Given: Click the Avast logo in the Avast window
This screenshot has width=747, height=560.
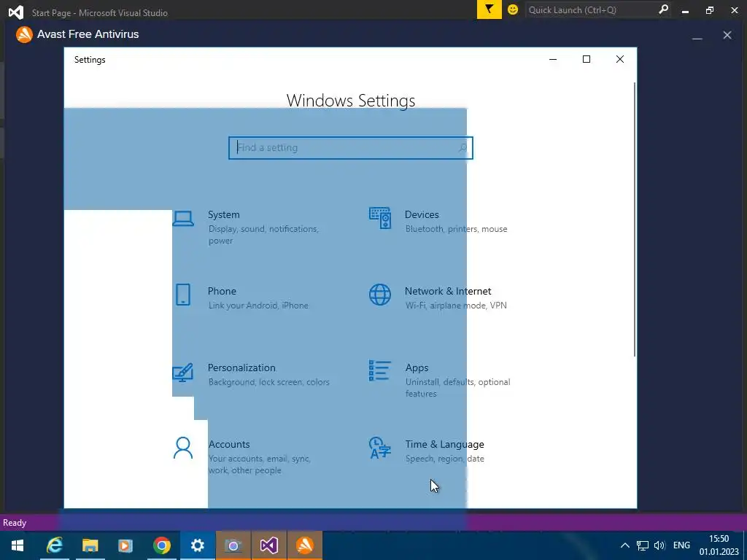Looking at the screenshot, I should 24,34.
